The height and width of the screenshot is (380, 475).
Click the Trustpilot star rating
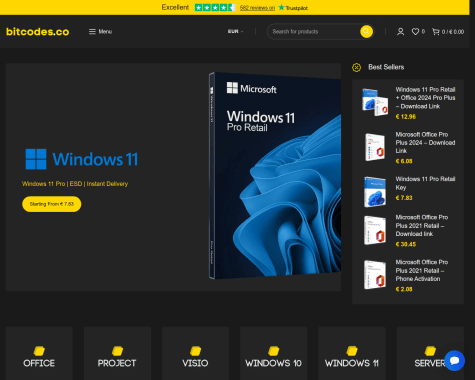click(x=215, y=7)
